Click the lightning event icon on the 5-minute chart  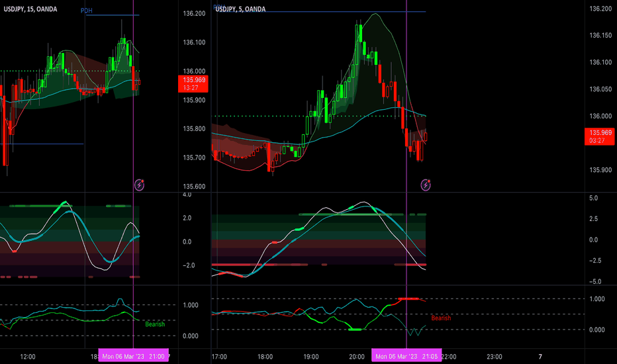tap(426, 185)
